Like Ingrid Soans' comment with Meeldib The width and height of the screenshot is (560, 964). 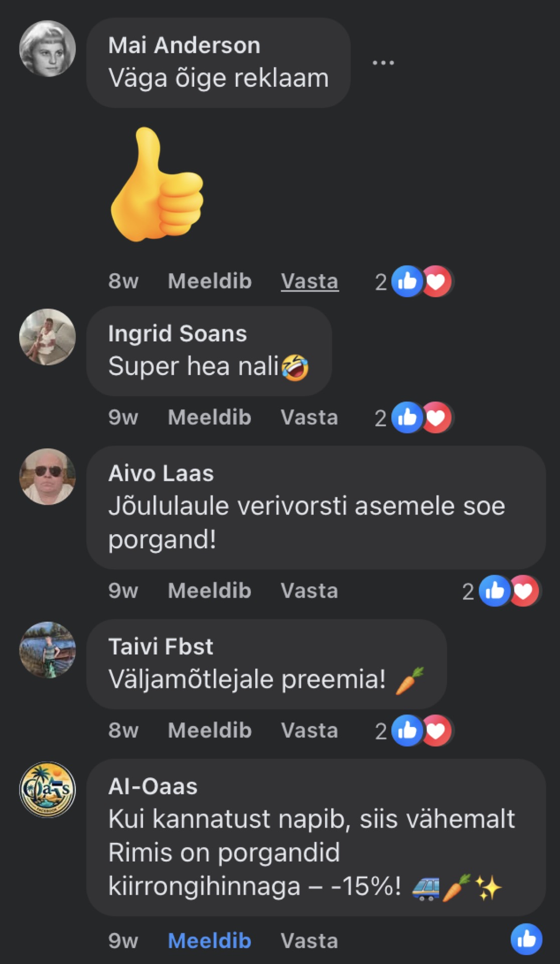tap(210, 417)
